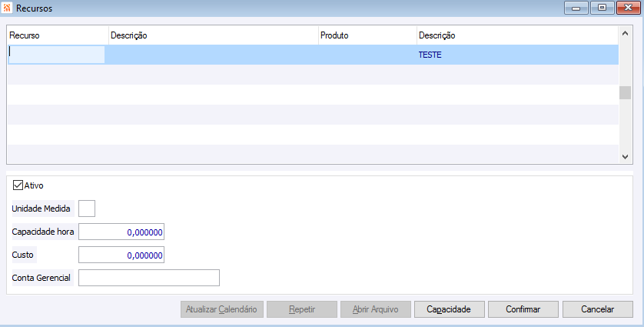Click the Capacidade button
Screen dimensions: 644x327
point(450,309)
